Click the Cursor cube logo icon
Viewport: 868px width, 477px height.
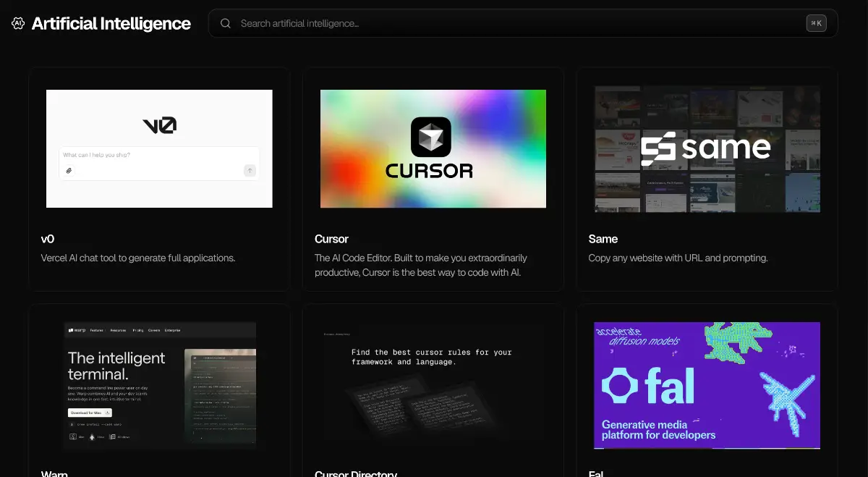431,137
